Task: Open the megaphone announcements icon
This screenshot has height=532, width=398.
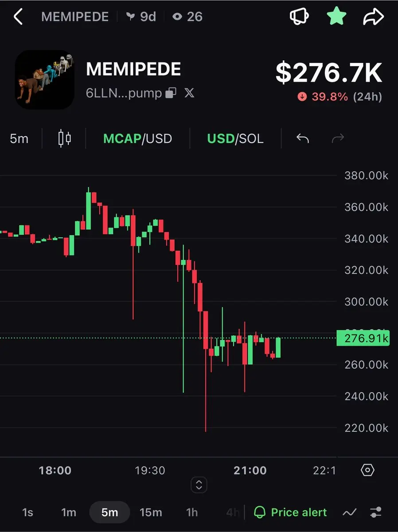Action: [x=299, y=16]
